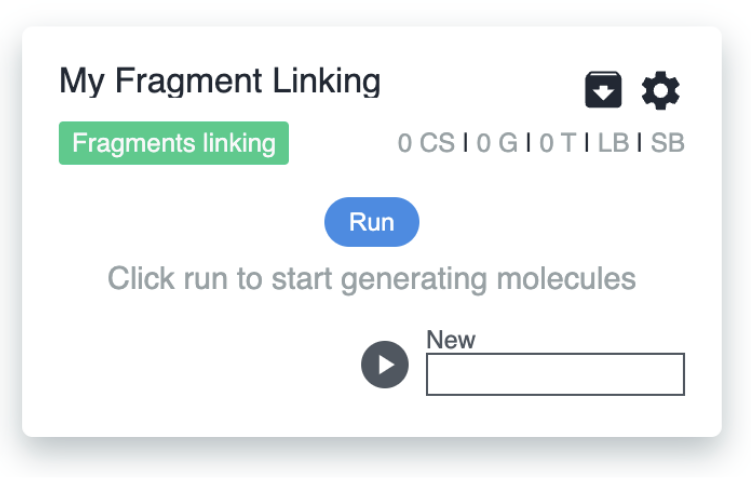Archive the My Fragment Linking generator
The image size is (751, 478).
click(x=603, y=91)
